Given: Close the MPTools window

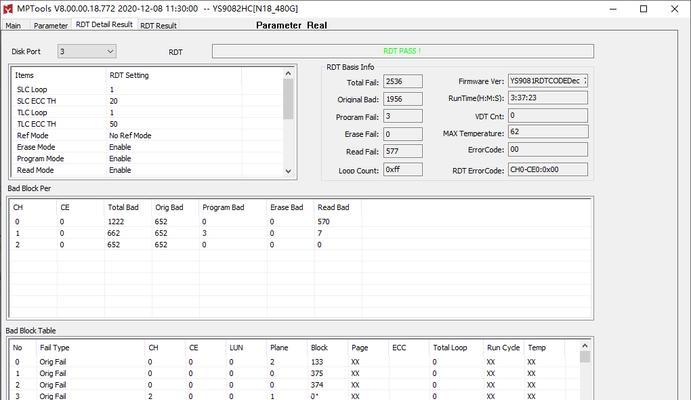Looking at the screenshot, I should click(x=674, y=8).
